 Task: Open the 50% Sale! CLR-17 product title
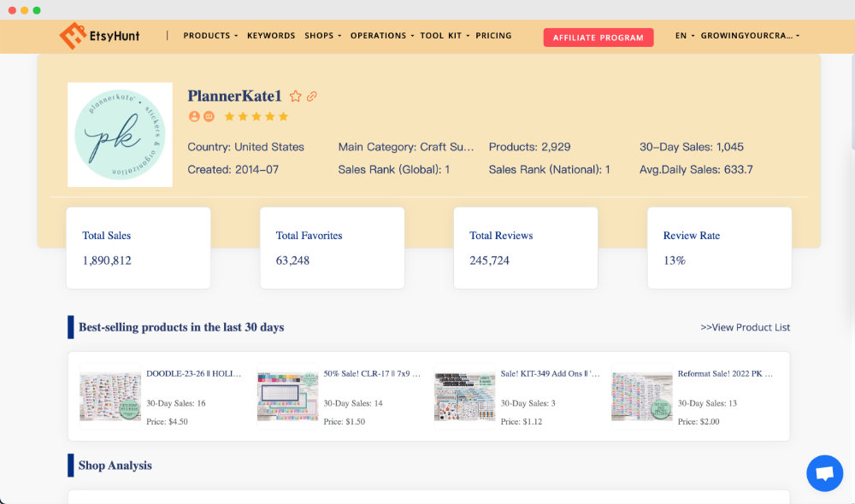(x=372, y=374)
